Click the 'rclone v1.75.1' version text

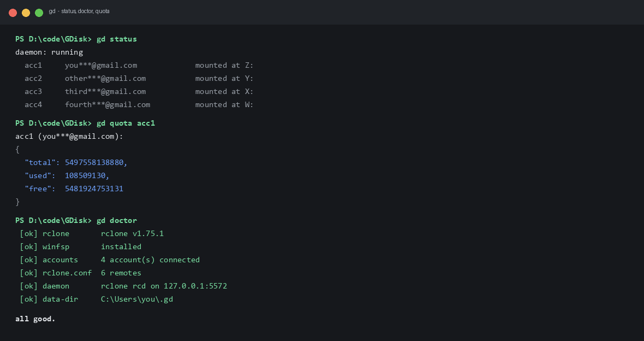pyautogui.click(x=132, y=234)
